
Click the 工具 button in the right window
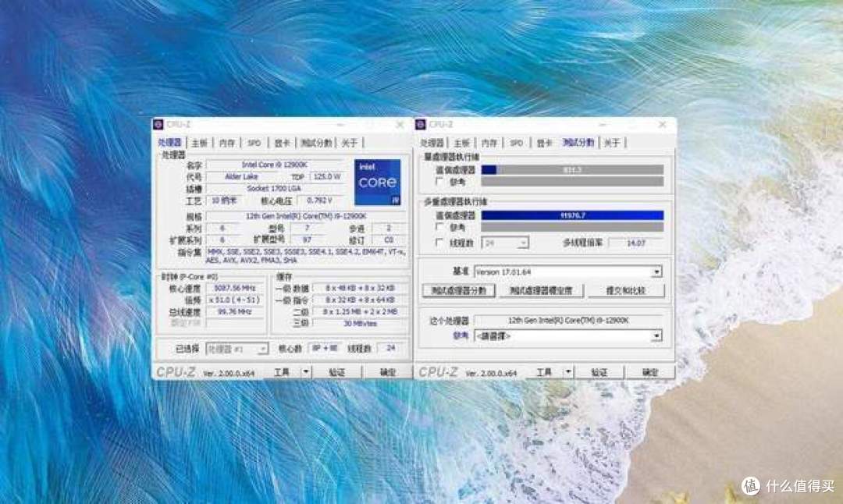[x=544, y=372]
